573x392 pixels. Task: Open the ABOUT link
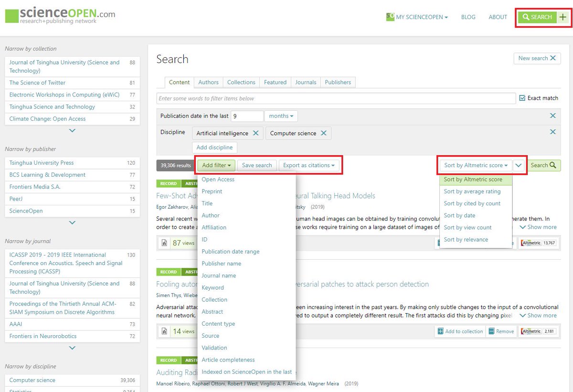tap(498, 17)
